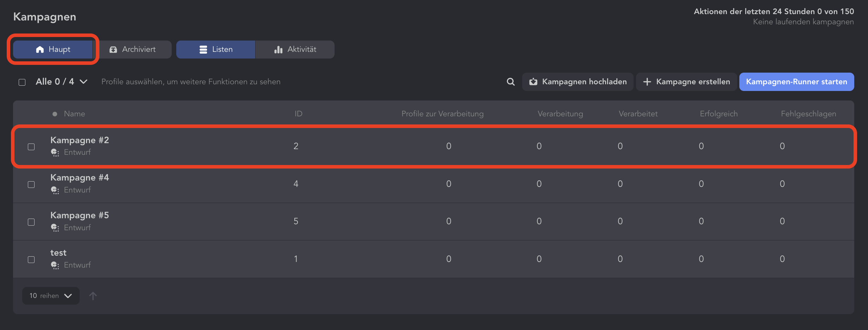The width and height of the screenshot is (868, 330).
Task: Open the Kampagne #4 campaign name
Action: (80, 177)
